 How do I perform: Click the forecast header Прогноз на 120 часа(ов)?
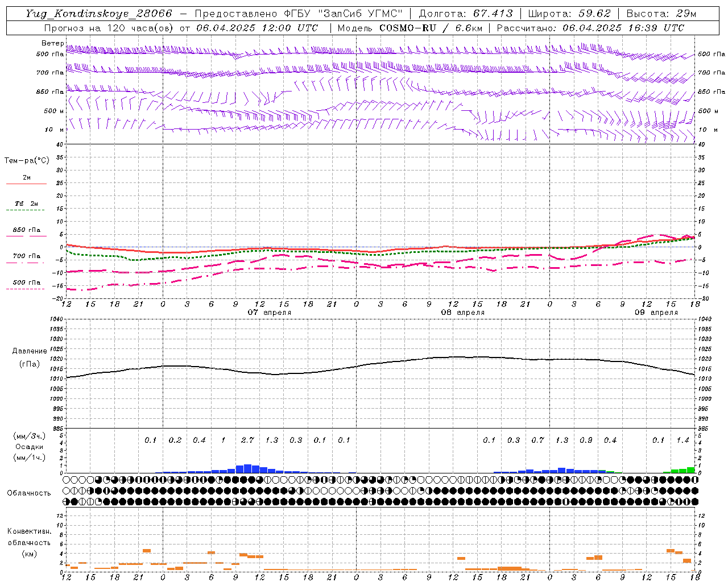[x=109, y=28]
